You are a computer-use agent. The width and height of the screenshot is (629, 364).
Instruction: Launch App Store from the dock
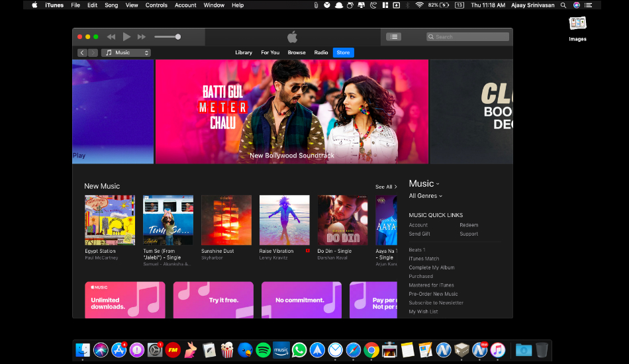click(119, 350)
